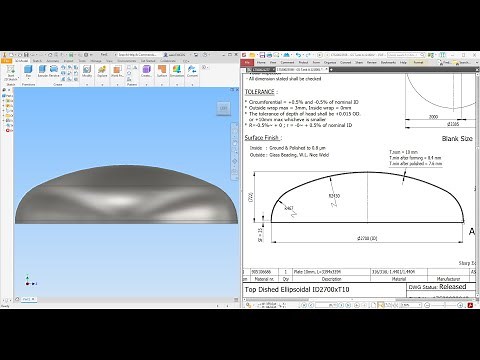480x360 pixels.
Task: Click Start 2D Sketch in Inventor ribbon
Action: [11, 73]
